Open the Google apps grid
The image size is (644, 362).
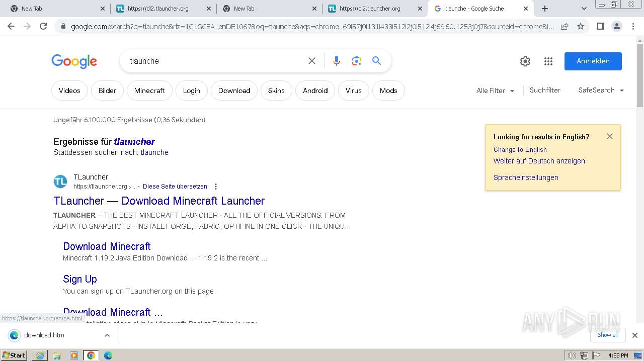(548, 61)
